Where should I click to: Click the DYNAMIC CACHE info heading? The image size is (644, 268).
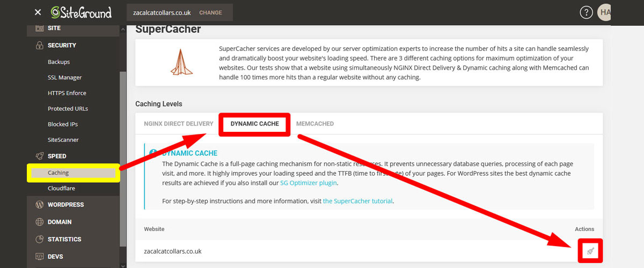[x=189, y=153]
